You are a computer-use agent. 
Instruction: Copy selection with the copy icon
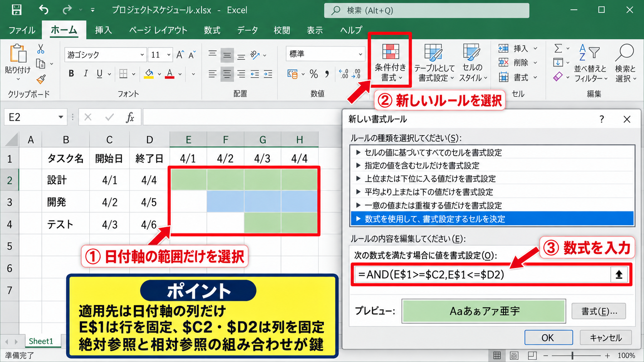tap(40, 63)
